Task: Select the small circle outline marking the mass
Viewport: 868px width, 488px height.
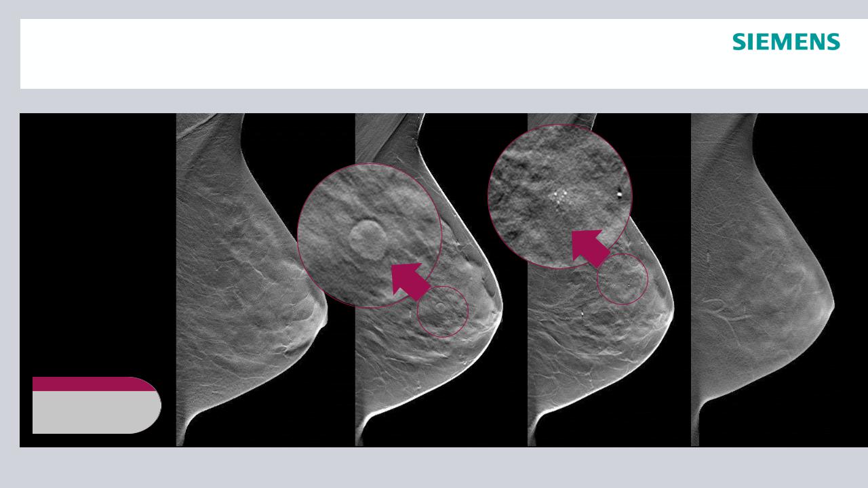Action: point(442,311)
